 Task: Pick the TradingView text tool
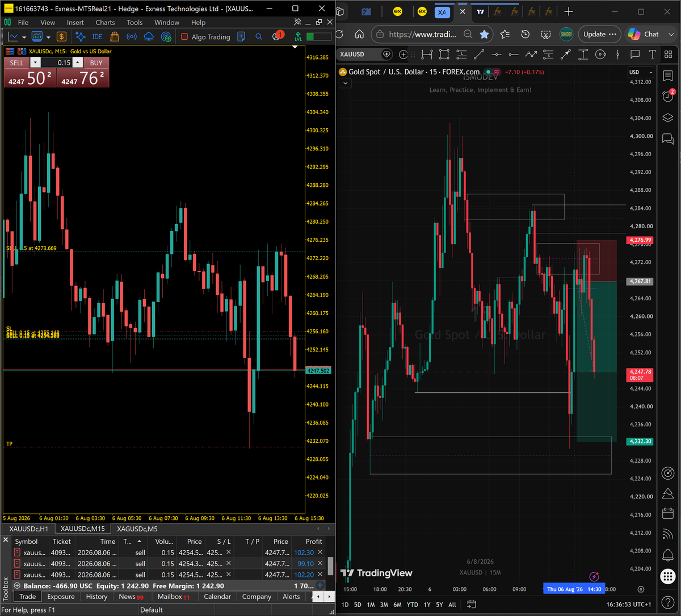pyautogui.click(x=653, y=55)
